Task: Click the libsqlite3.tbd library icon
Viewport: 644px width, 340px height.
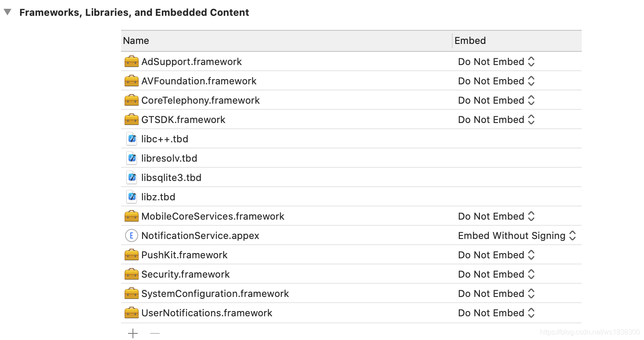Action: click(132, 177)
